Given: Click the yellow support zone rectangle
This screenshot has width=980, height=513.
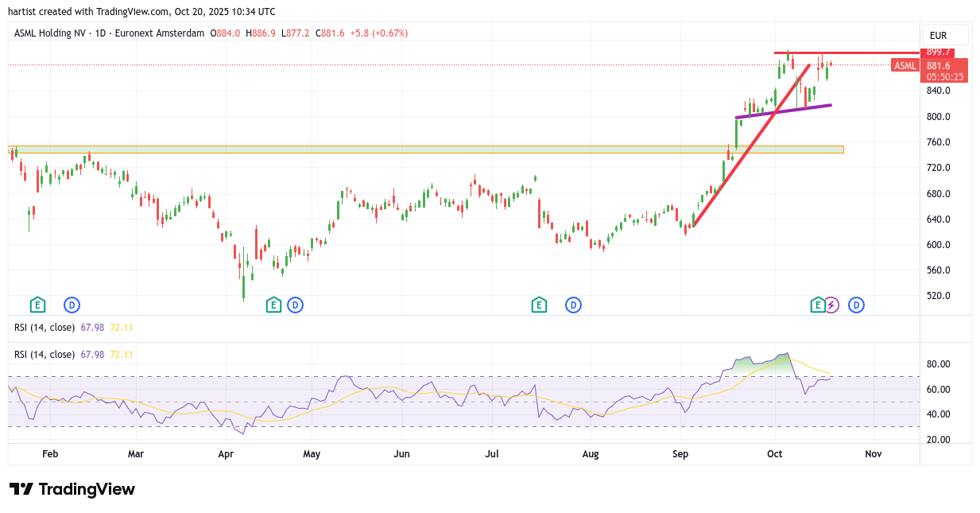Looking at the screenshot, I should pyautogui.click(x=397, y=149).
